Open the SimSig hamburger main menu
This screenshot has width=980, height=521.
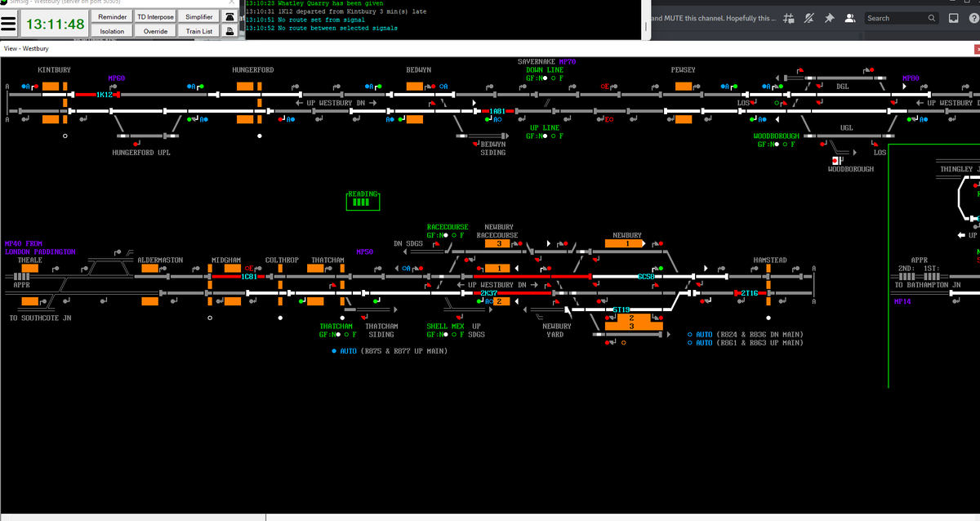(x=8, y=24)
